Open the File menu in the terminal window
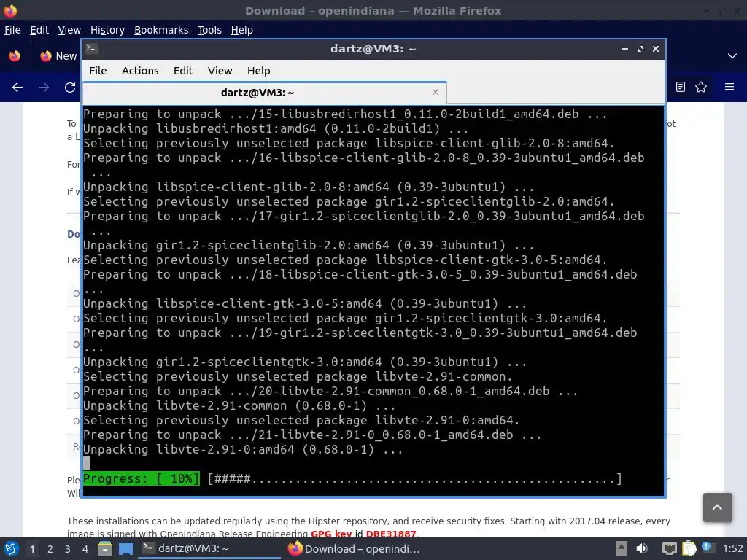Screen dimensions: 747x560 click(98, 71)
